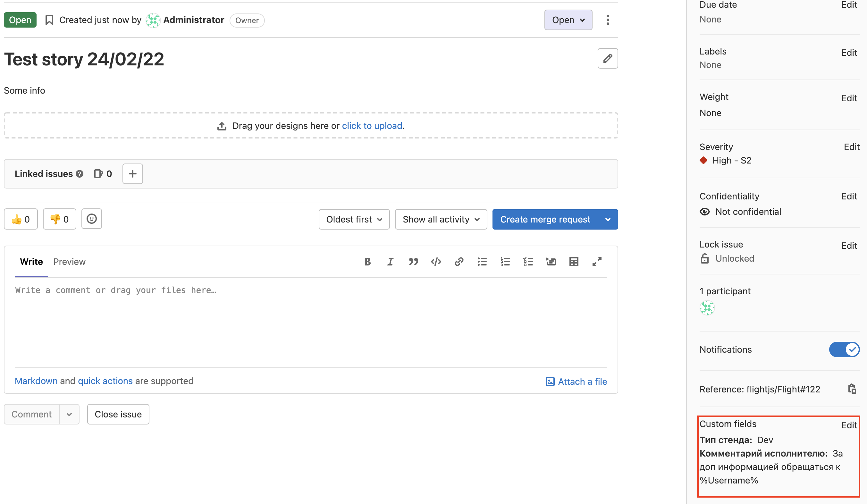Add a linked issue with plus button

pyautogui.click(x=132, y=174)
